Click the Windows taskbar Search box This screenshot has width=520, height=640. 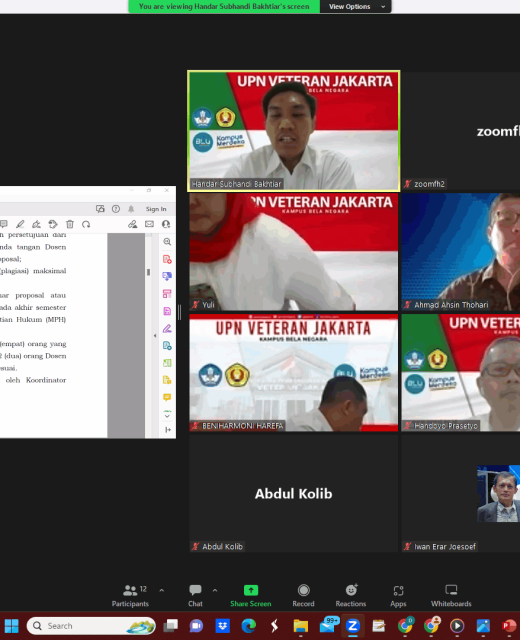[x=91, y=626]
